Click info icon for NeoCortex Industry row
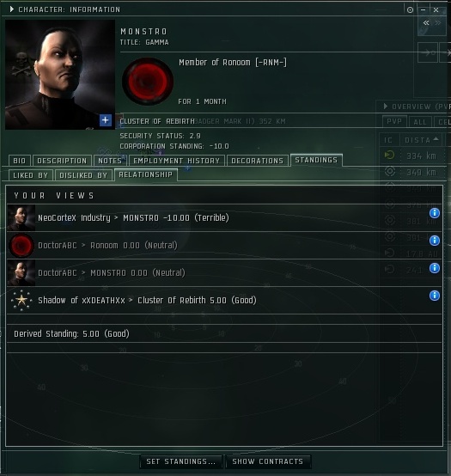Viewport: 451px width, 476px height. click(x=435, y=213)
